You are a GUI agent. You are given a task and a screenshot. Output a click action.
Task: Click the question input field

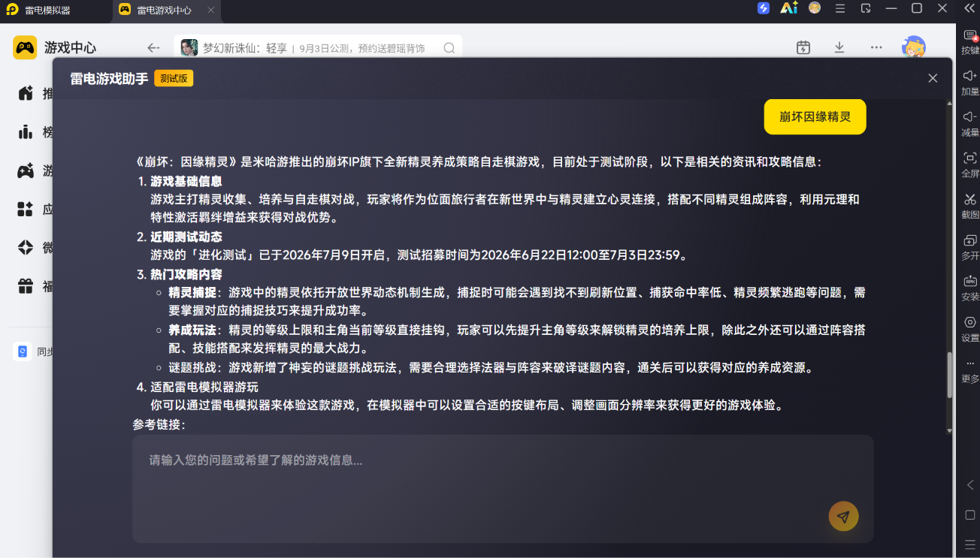(503, 488)
